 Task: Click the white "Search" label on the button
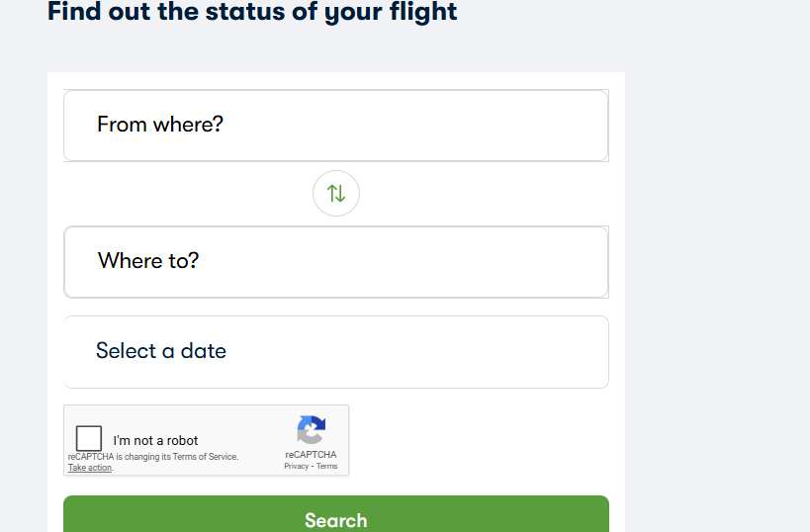point(336,520)
